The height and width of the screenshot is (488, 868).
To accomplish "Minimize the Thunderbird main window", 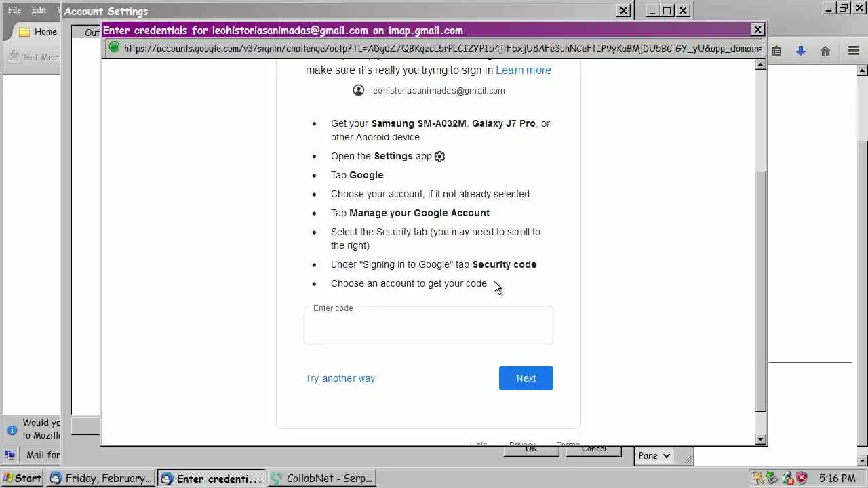I will [x=829, y=8].
